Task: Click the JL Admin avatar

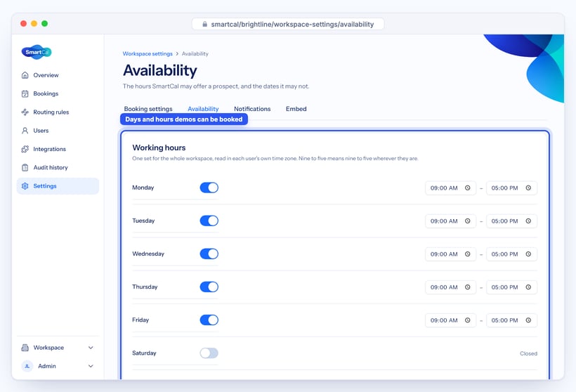Action: 27,366
